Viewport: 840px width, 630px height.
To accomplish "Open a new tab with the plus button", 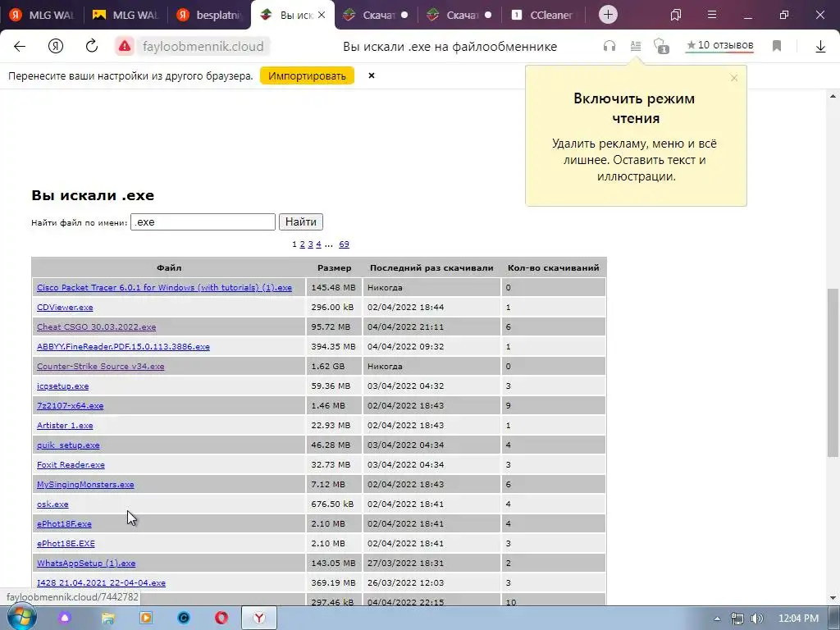I will click(608, 15).
